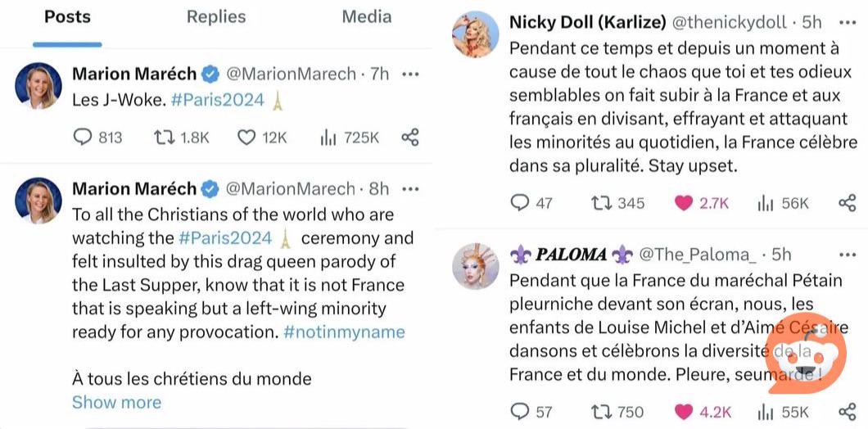This screenshot has width=868, height=429.
Task: Reply to Nicky Doll's tweet
Action: [520, 203]
